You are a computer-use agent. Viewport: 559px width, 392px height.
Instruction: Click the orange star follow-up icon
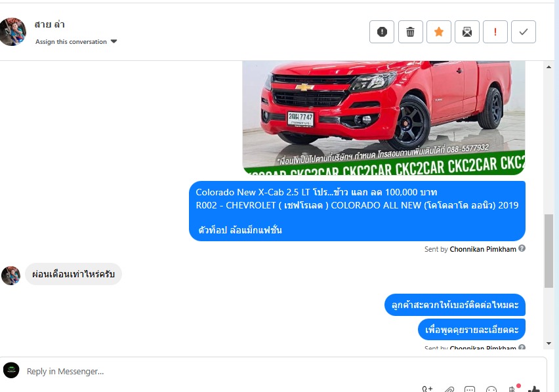[x=439, y=31]
